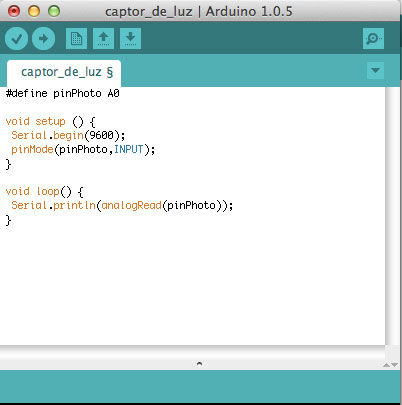Select the captor_de_luz sketch tab

click(64, 73)
